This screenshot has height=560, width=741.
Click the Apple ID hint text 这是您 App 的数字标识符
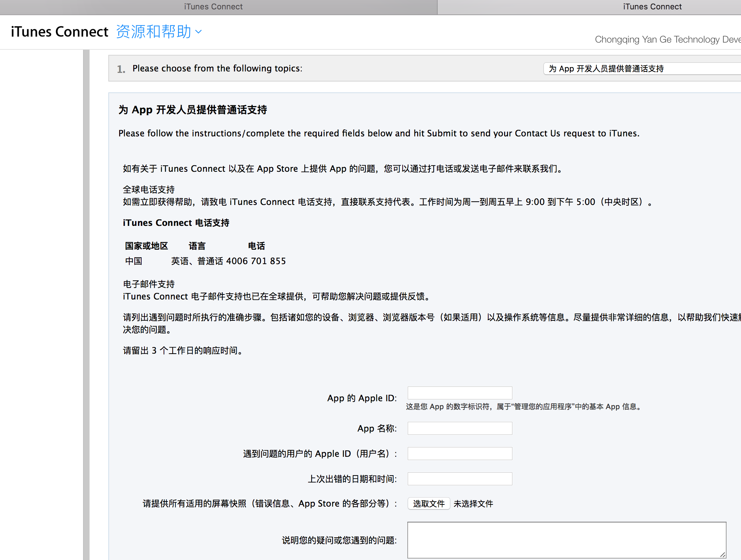click(523, 407)
